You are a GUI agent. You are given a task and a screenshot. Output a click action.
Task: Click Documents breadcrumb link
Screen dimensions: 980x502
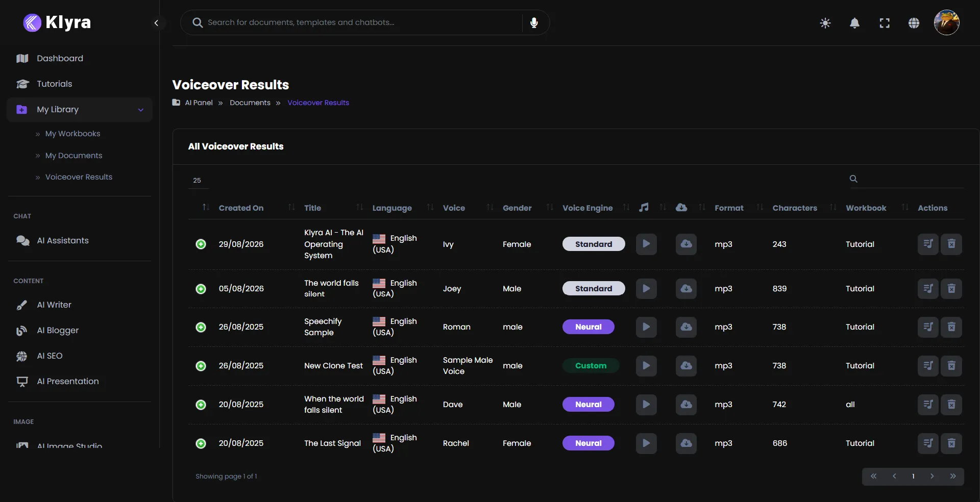250,103
